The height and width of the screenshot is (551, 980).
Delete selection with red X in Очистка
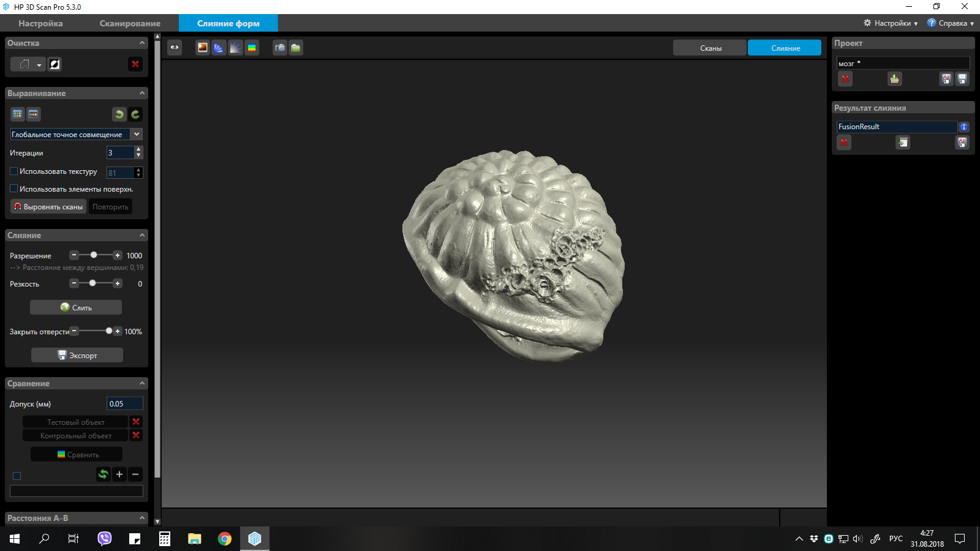[135, 64]
